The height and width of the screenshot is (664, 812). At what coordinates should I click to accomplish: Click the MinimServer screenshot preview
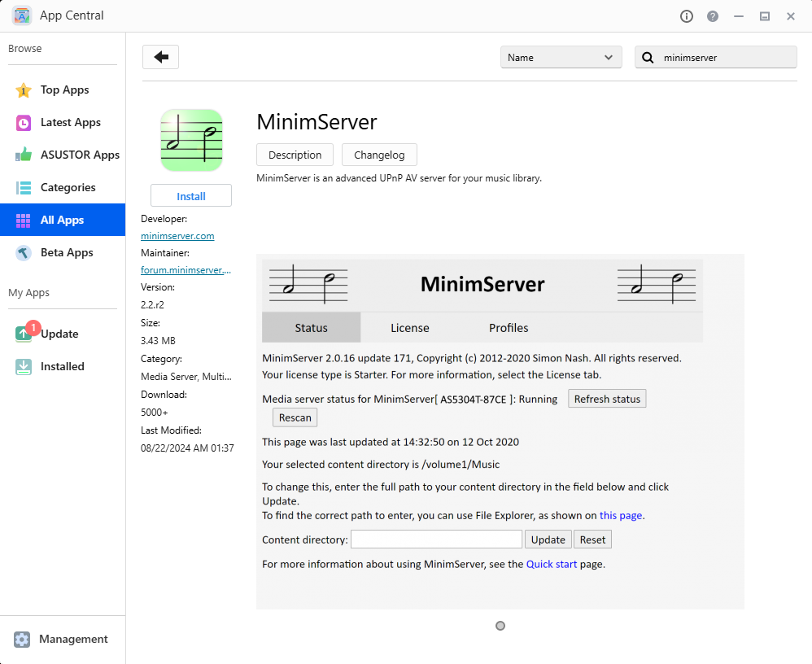point(500,431)
